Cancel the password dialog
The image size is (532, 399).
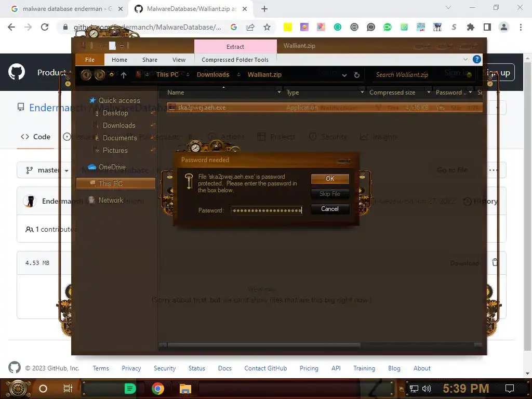[x=330, y=209]
